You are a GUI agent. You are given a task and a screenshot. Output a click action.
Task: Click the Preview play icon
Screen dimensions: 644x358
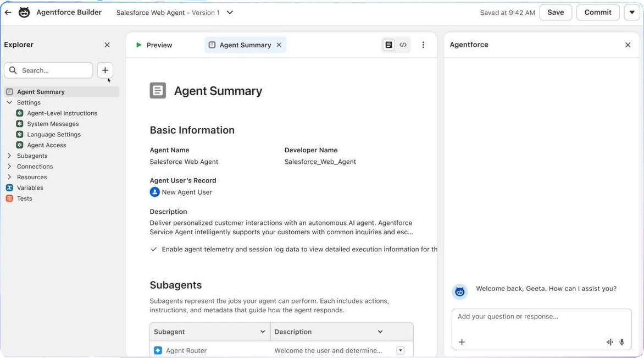pyautogui.click(x=139, y=45)
